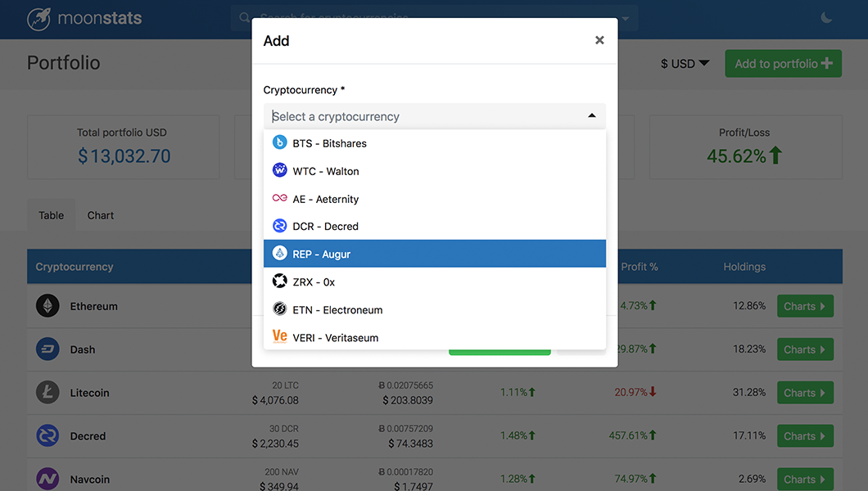Click the Decred icon in dropdown list

click(x=279, y=226)
